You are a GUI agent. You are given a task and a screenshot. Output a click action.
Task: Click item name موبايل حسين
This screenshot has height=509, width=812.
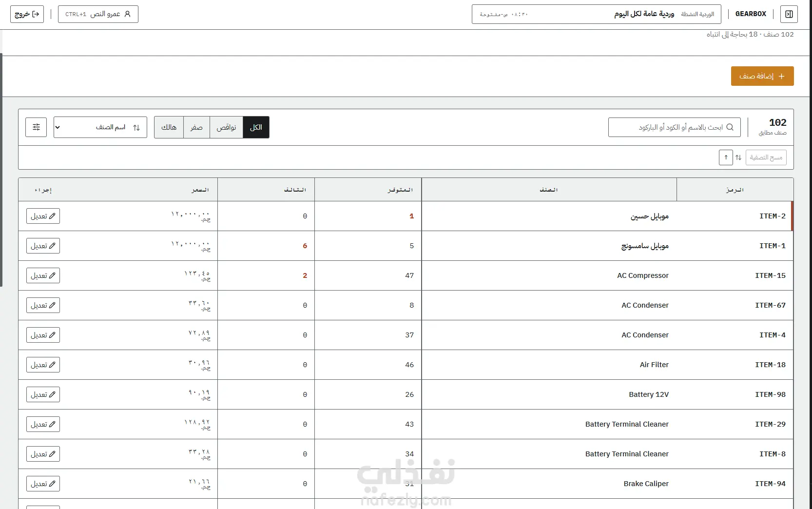pos(650,216)
